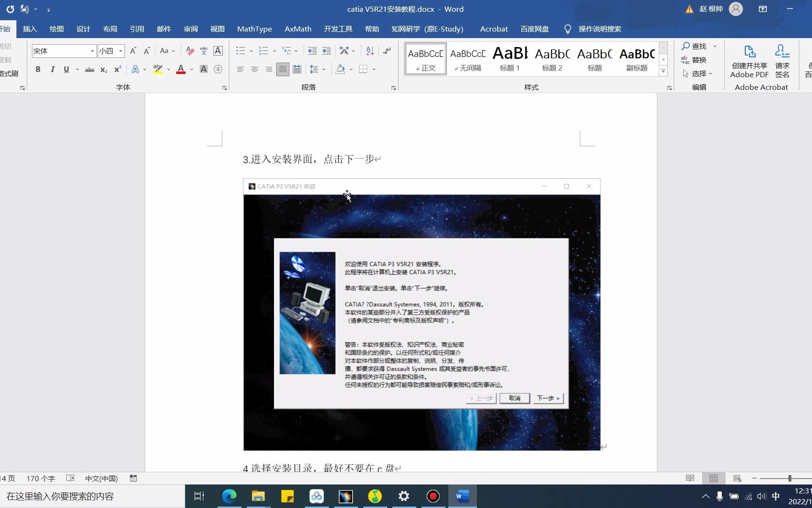
Task: Insert enclosed character icon
Action: [x=218, y=69]
